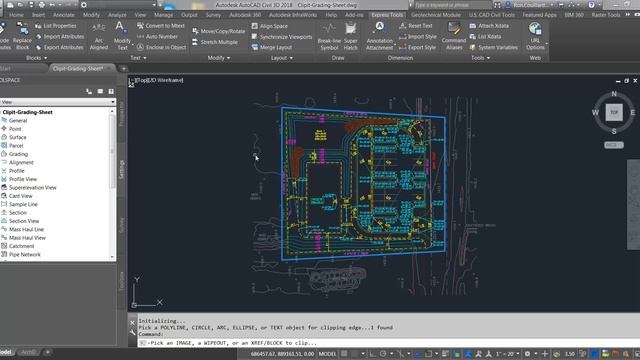Open the Annotate ribbon tab
Viewport: 640px width, 360px height.
click(64, 15)
